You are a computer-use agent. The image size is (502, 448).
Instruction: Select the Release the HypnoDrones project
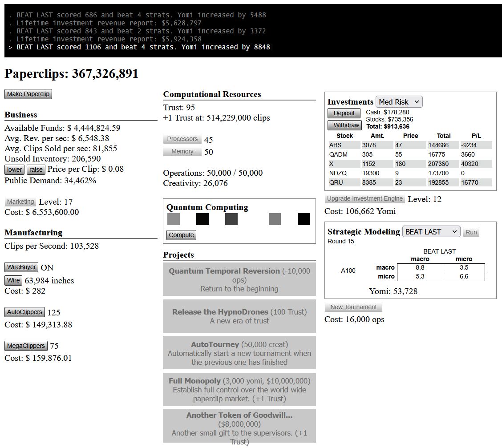coord(239,316)
